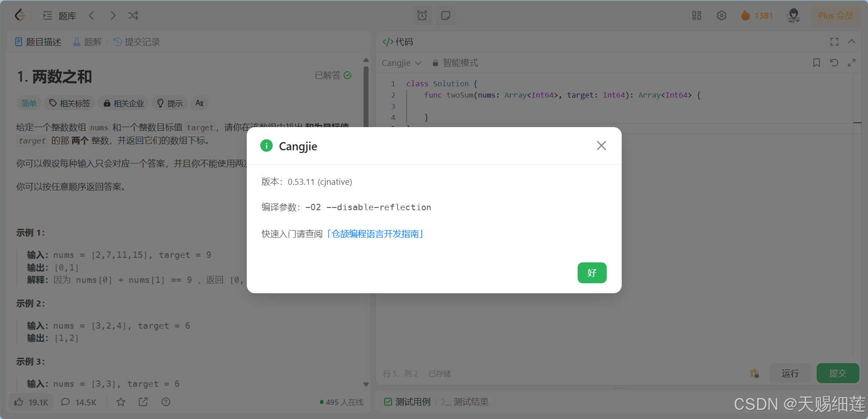This screenshot has height=419, width=868.
Task: Show 相关标签 topic tags
Action: (70, 104)
